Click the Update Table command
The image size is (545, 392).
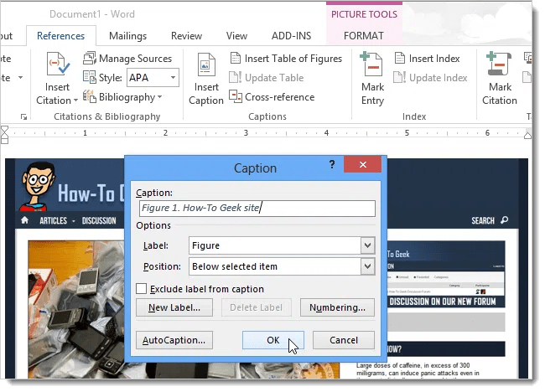(267, 78)
